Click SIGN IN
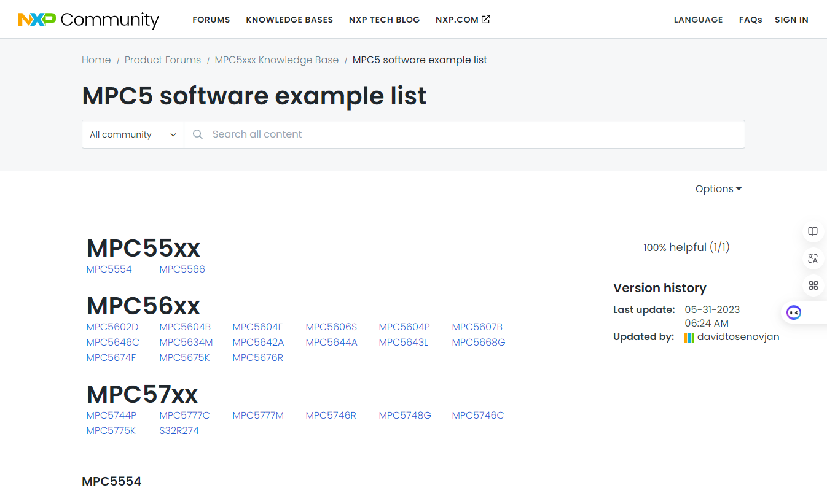This screenshot has height=504, width=827. [x=791, y=20]
